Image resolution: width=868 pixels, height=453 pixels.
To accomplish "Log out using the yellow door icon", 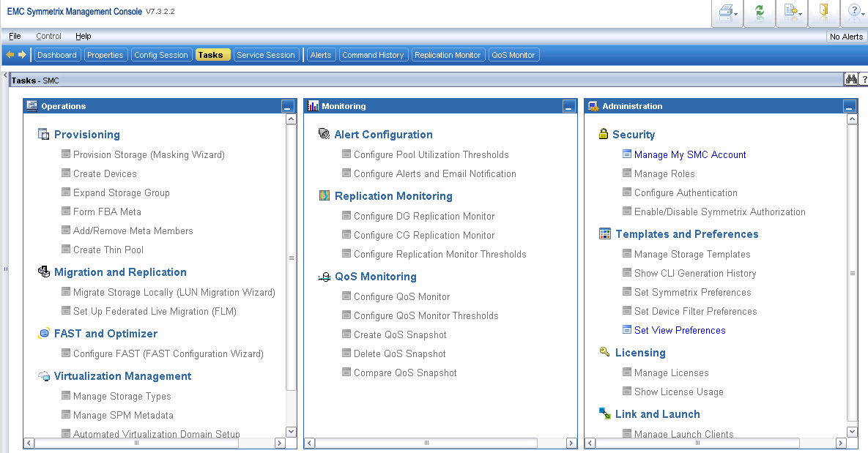I will [824, 12].
